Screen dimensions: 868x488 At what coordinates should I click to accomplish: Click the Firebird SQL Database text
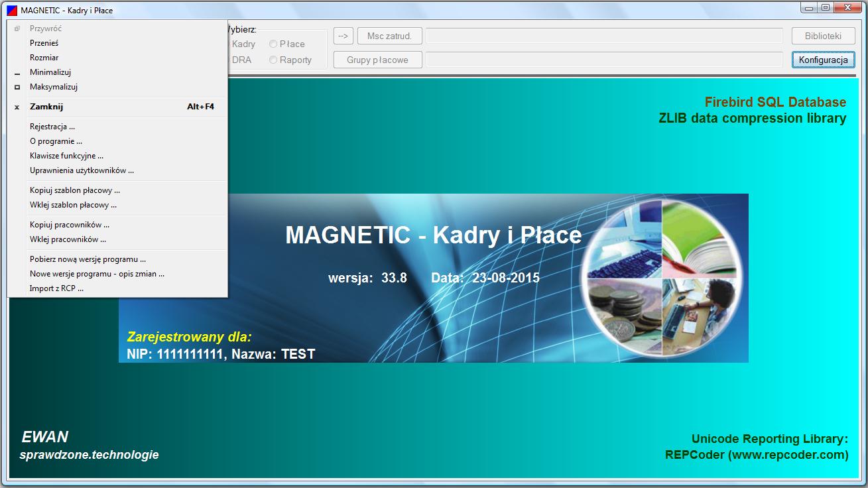(x=775, y=102)
